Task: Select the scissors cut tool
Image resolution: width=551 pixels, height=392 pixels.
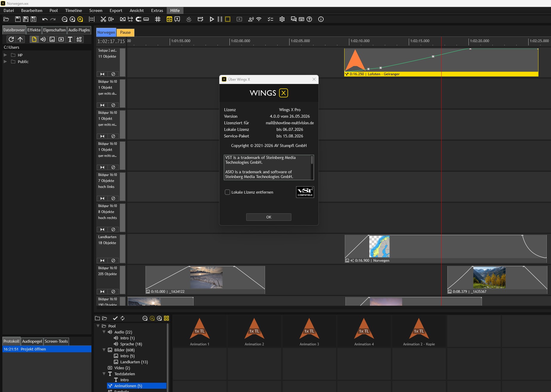Action: pyautogui.click(x=103, y=19)
